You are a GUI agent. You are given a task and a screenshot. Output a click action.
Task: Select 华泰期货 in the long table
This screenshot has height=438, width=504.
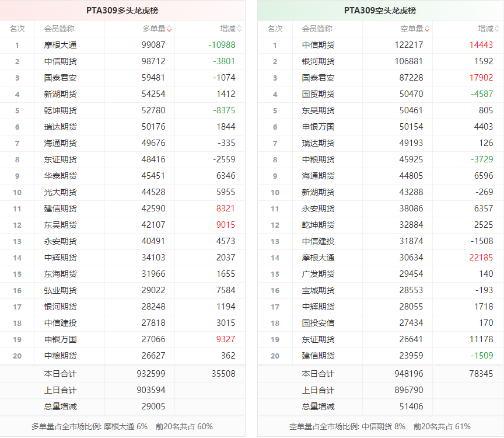(x=61, y=176)
